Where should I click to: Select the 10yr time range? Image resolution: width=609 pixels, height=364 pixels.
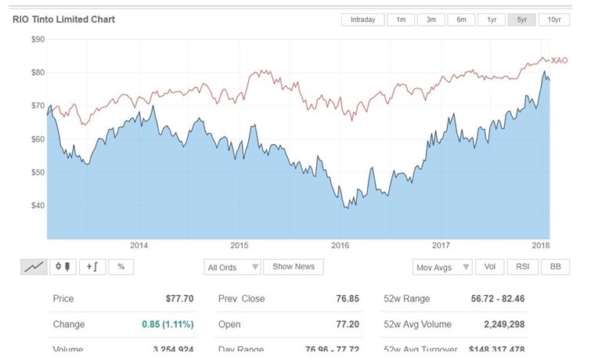[x=554, y=20]
